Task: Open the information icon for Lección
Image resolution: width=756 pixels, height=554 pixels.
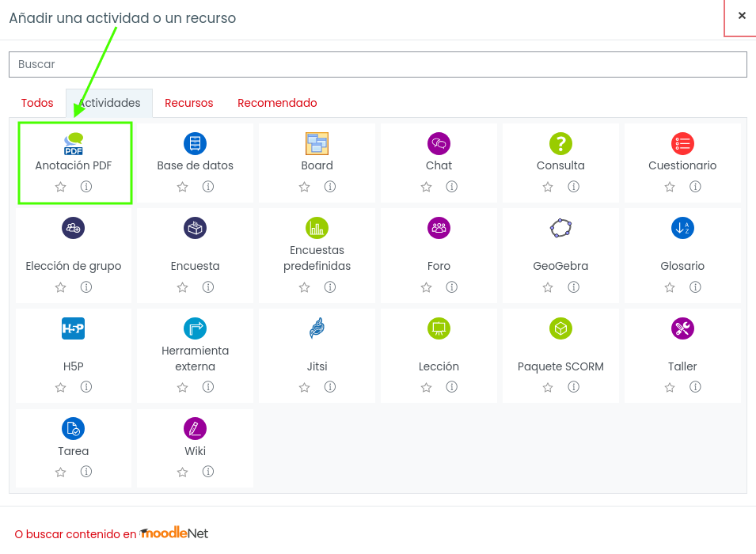Action: coord(452,387)
